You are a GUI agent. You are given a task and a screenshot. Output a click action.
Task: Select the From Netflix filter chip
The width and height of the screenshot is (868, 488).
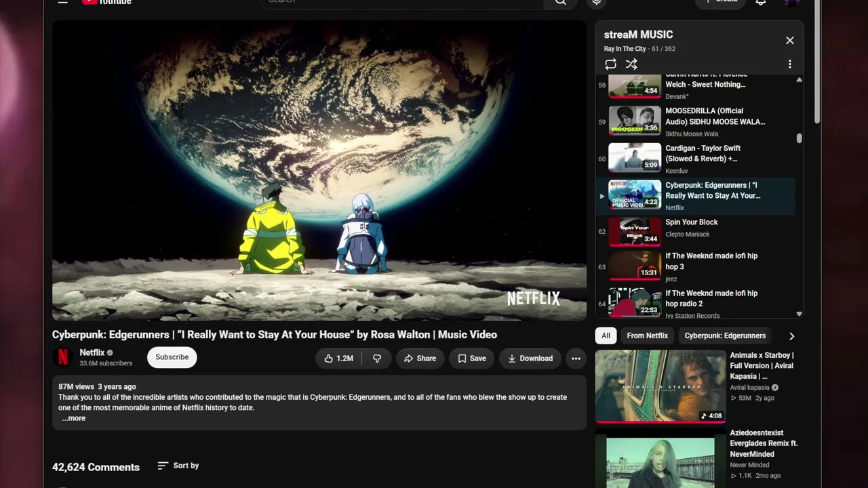pyautogui.click(x=648, y=335)
